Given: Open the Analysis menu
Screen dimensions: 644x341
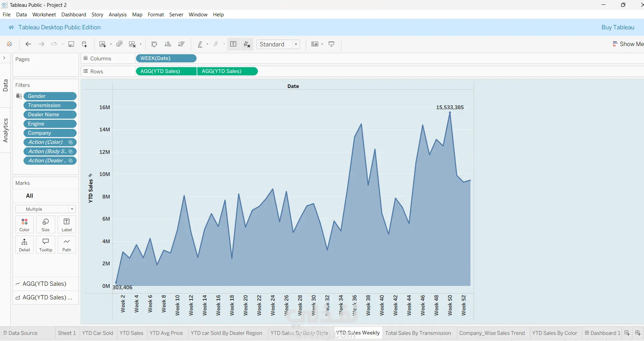Looking at the screenshot, I should pos(118,15).
